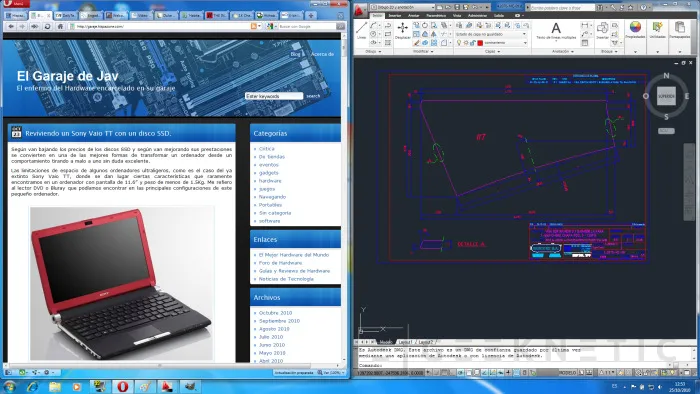Open the workspace 'Dibujo 2D y anotación' dropdown
700x394 pixels.
click(402, 7)
